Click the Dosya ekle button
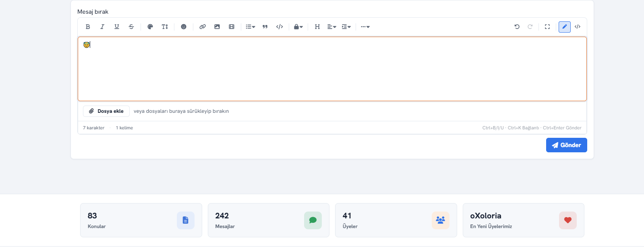 pos(106,111)
